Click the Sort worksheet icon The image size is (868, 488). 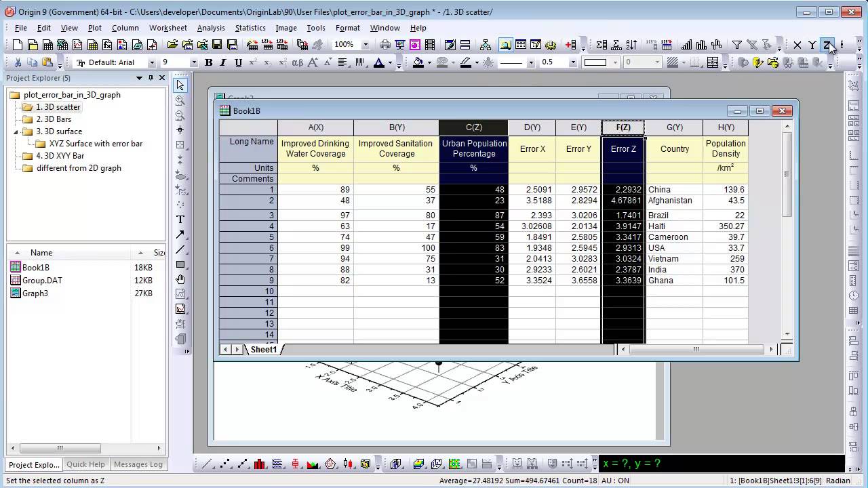click(631, 45)
